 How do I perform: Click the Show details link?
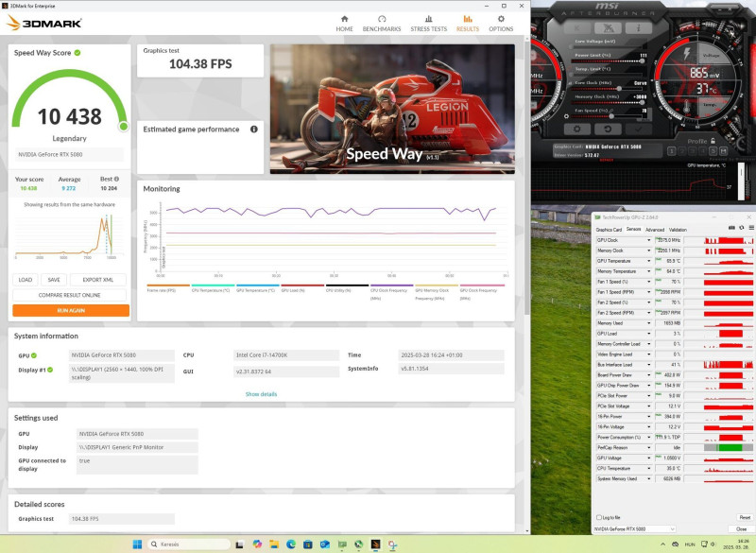262,394
